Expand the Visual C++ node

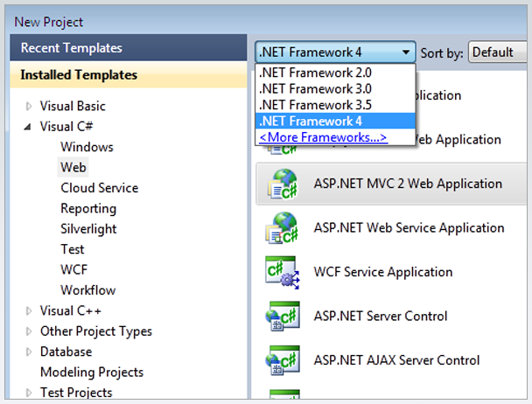29,310
